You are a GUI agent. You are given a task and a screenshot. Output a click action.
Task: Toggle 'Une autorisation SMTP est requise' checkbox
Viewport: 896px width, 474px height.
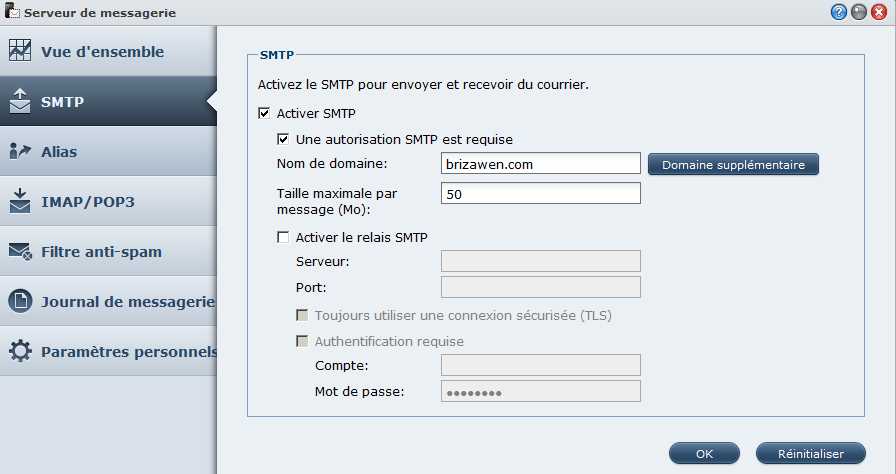[283, 139]
